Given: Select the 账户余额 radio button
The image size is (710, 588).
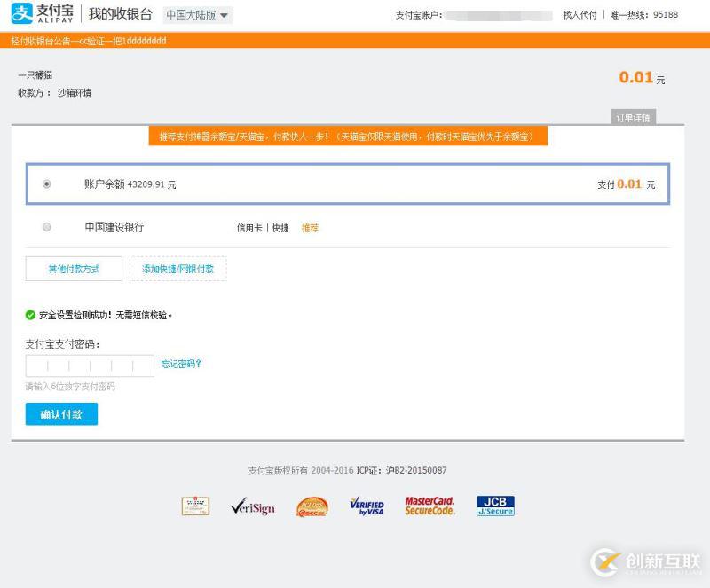Looking at the screenshot, I should 47,184.
